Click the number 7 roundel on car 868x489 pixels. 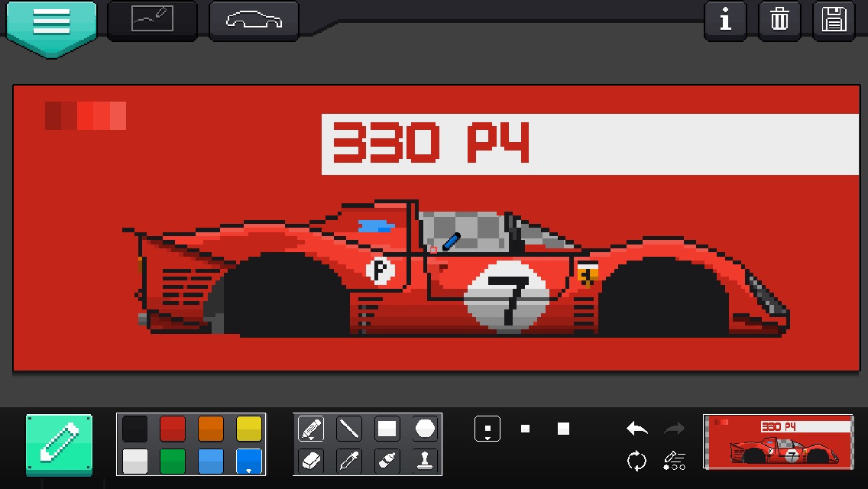pos(507,296)
